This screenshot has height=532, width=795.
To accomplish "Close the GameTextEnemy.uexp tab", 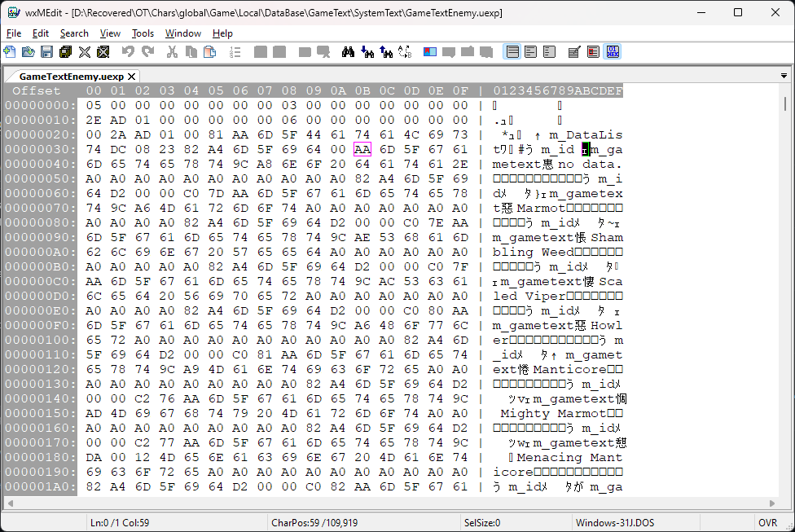I will [x=132, y=74].
